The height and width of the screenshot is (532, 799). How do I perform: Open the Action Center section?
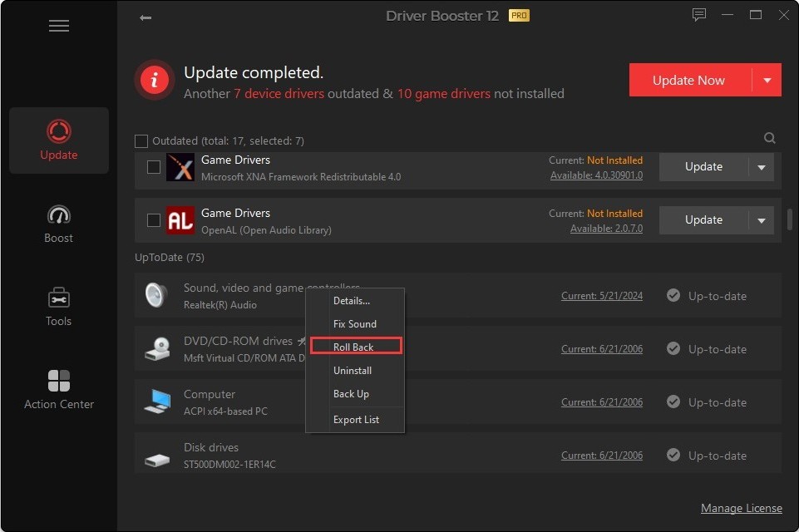[x=58, y=390]
